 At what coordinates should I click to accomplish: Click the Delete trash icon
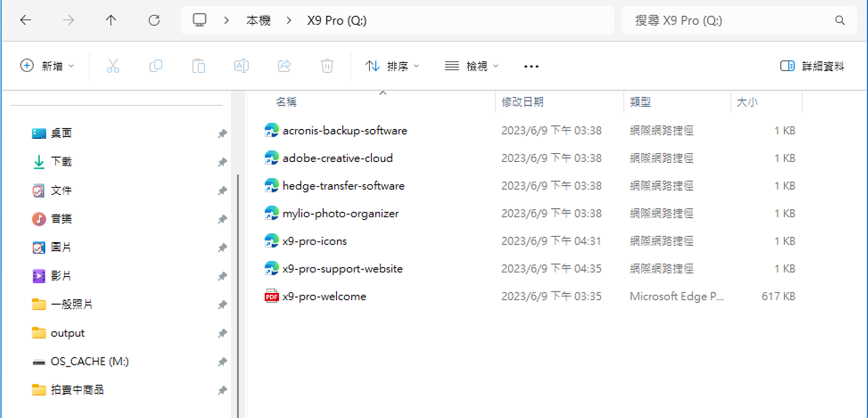327,66
